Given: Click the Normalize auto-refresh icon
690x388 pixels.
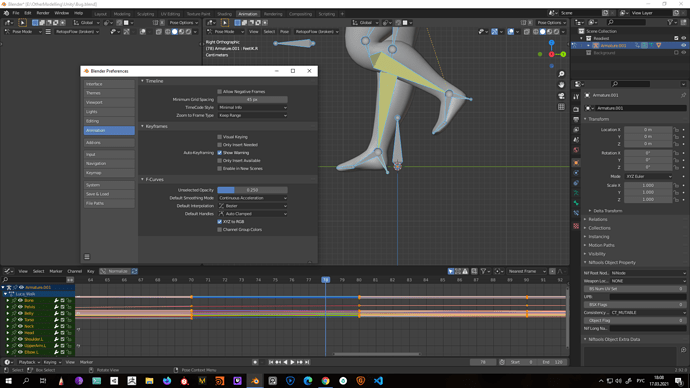Looking at the screenshot, I should 135,271.
